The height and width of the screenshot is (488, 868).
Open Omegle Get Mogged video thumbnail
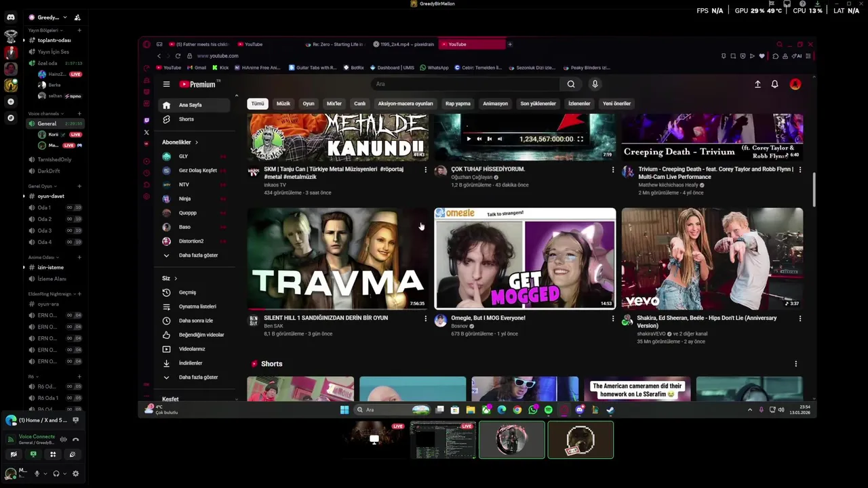click(525, 258)
